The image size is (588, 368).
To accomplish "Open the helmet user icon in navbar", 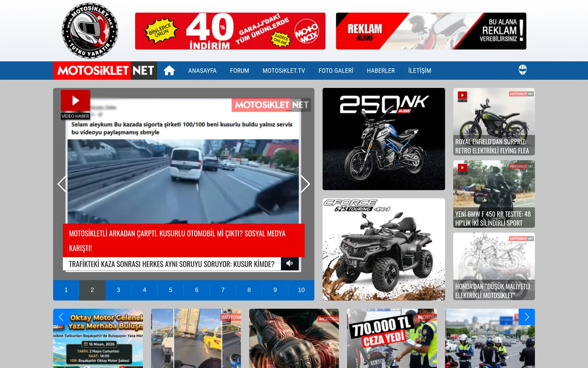I will coord(522,70).
